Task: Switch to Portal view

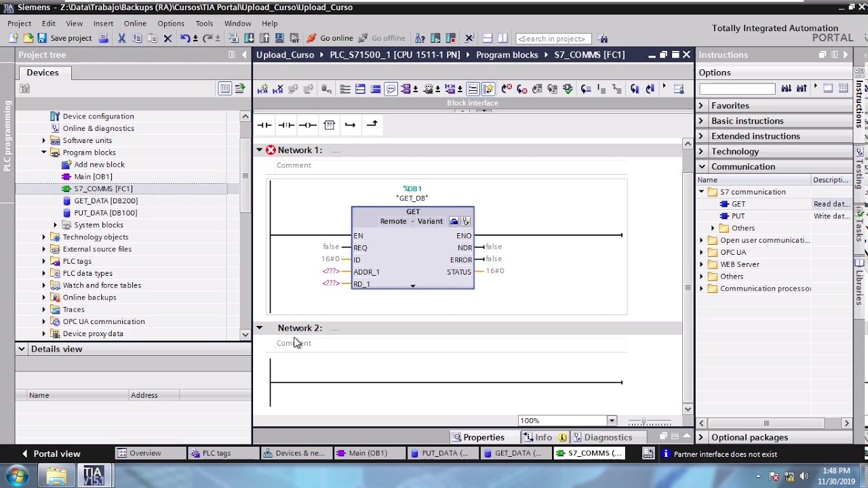Action: (x=50, y=454)
